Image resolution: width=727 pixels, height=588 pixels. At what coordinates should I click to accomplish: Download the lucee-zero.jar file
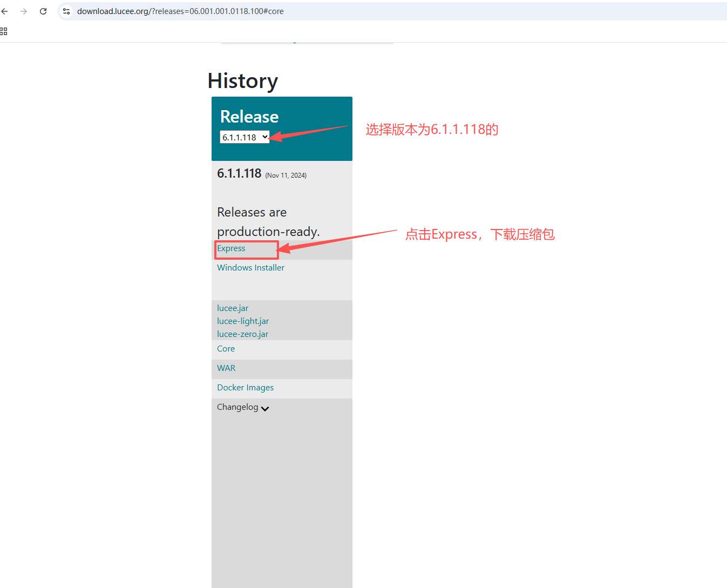(x=242, y=334)
